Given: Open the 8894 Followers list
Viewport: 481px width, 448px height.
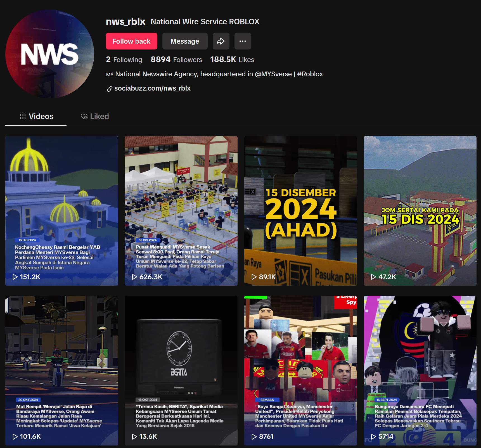Looking at the screenshot, I should point(176,60).
